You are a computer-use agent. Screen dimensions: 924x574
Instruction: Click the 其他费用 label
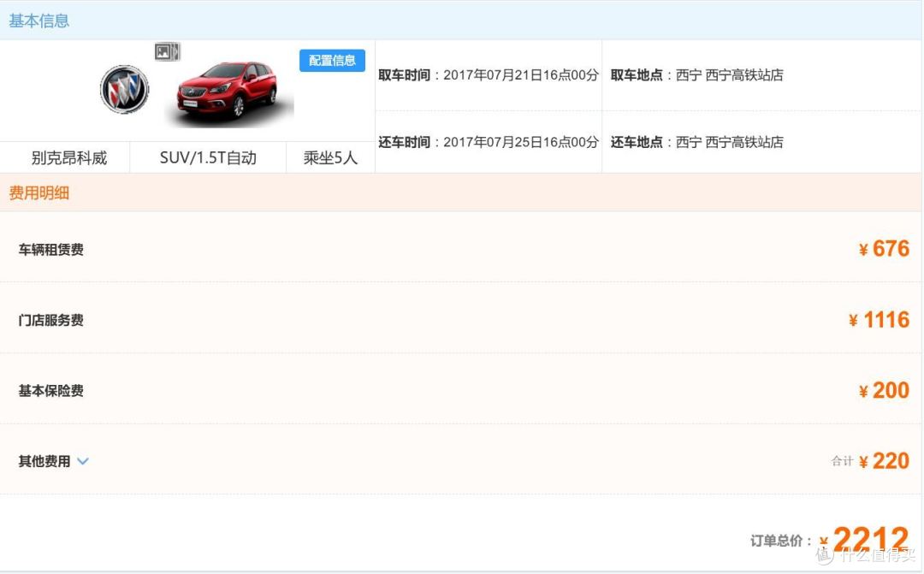[44, 461]
